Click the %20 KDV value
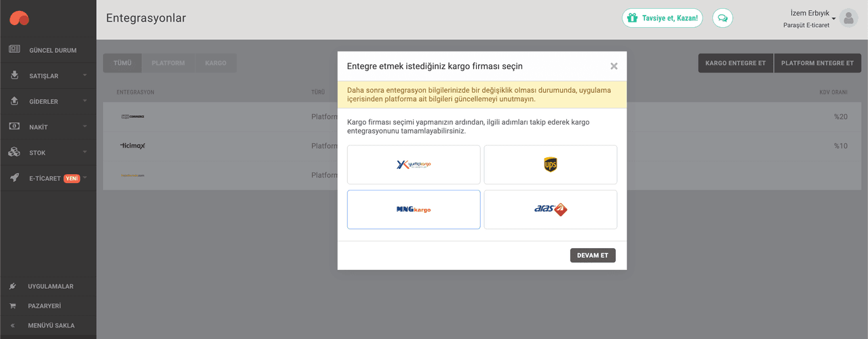This screenshot has width=868, height=339. (x=841, y=117)
